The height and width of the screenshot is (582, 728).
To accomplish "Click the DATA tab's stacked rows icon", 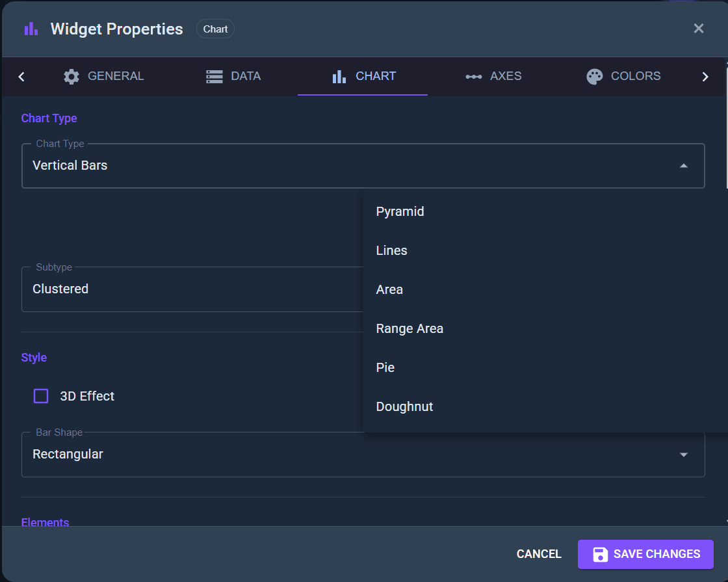I will point(213,76).
